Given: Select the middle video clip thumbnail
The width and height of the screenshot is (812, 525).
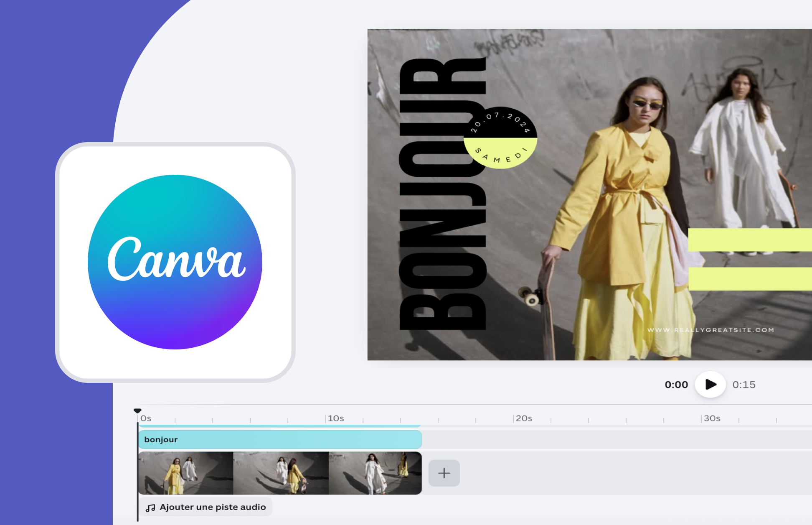Looking at the screenshot, I should point(281,473).
